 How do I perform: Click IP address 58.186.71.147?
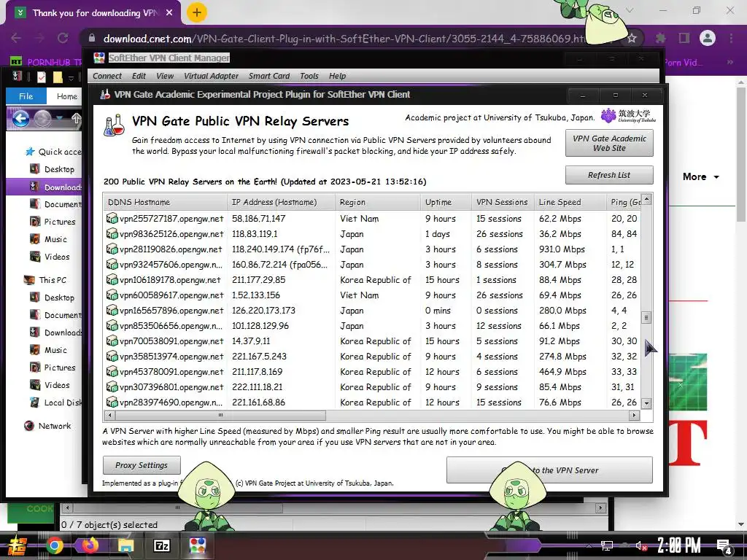tap(259, 219)
